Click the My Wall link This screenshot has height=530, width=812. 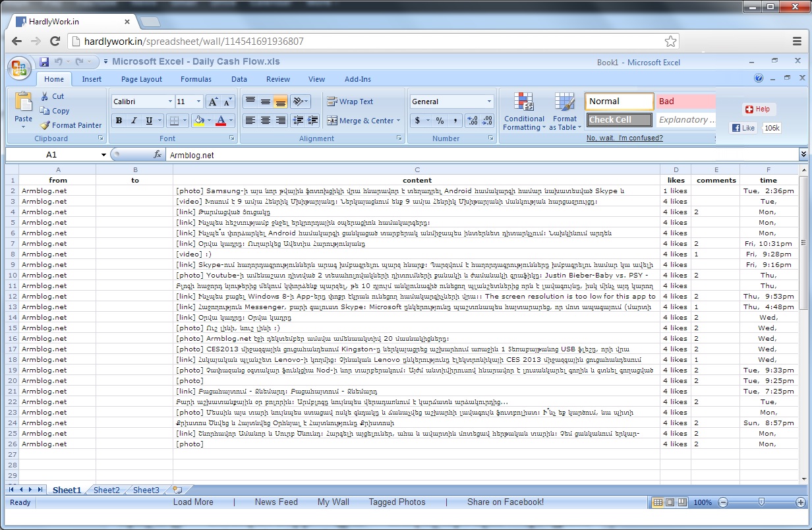(333, 502)
